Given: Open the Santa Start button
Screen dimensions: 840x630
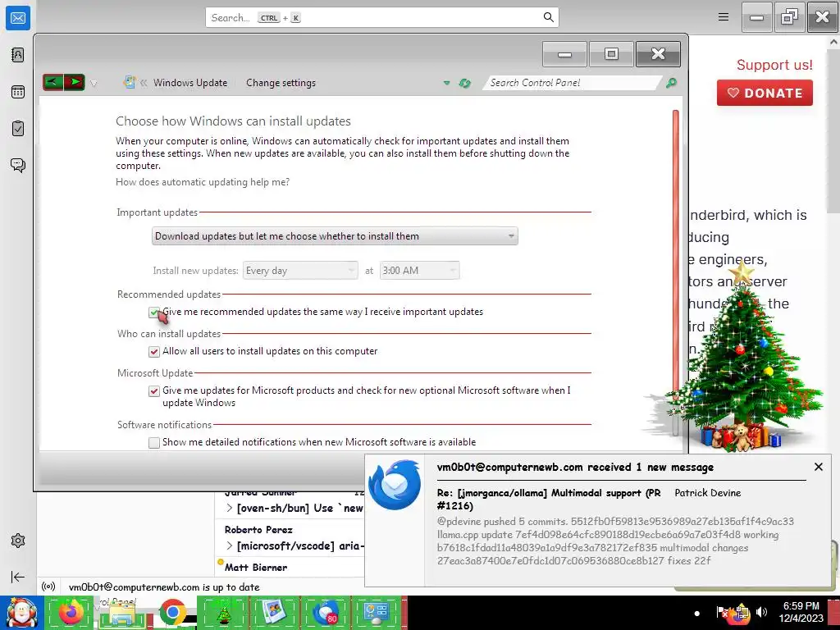Looking at the screenshot, I should pos(21,612).
